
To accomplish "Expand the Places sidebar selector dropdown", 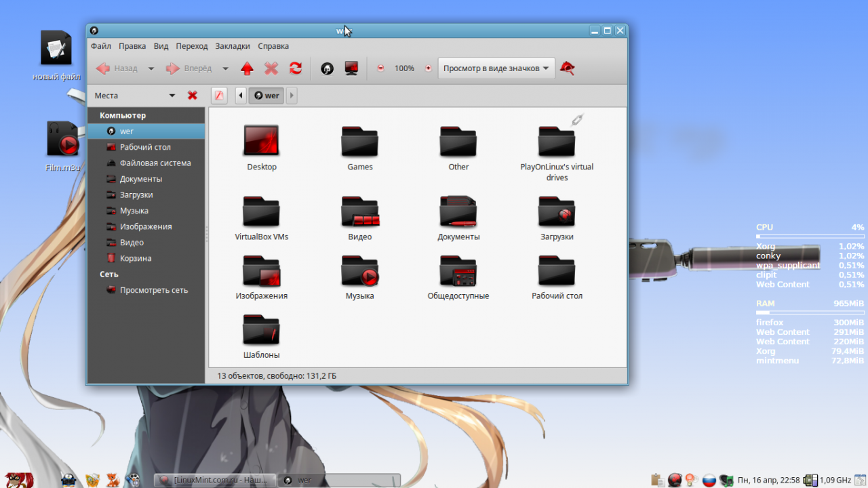I will click(x=135, y=96).
